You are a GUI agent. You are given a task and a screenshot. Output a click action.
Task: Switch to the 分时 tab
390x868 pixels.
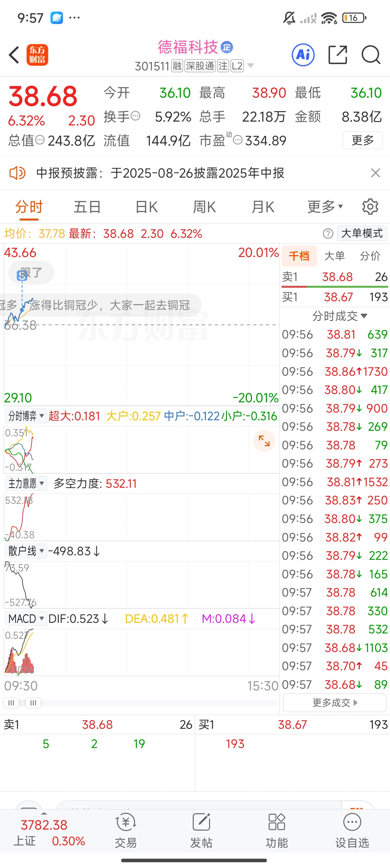click(x=29, y=206)
